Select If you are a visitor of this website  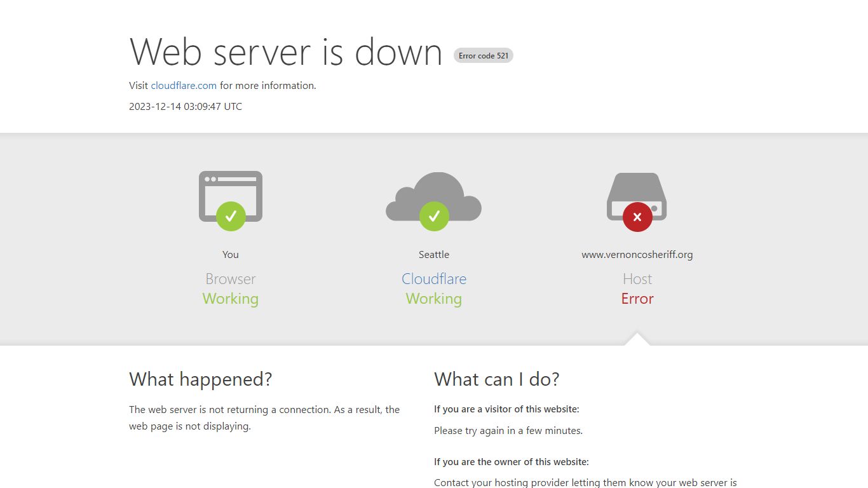coord(506,409)
